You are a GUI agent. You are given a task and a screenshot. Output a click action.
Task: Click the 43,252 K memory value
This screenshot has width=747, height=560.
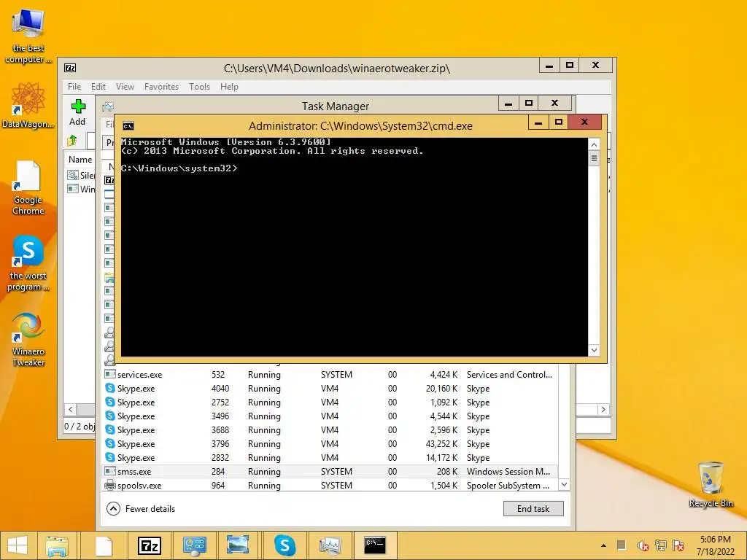click(x=441, y=444)
